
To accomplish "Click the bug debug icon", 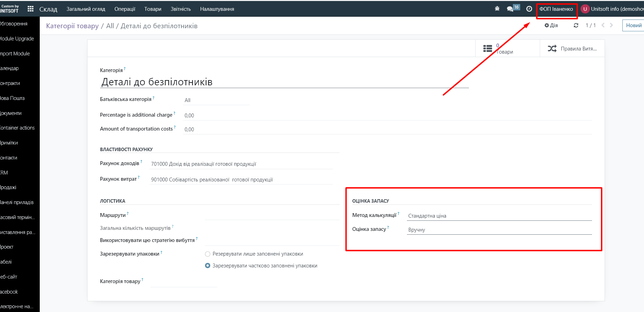I will tap(497, 9).
